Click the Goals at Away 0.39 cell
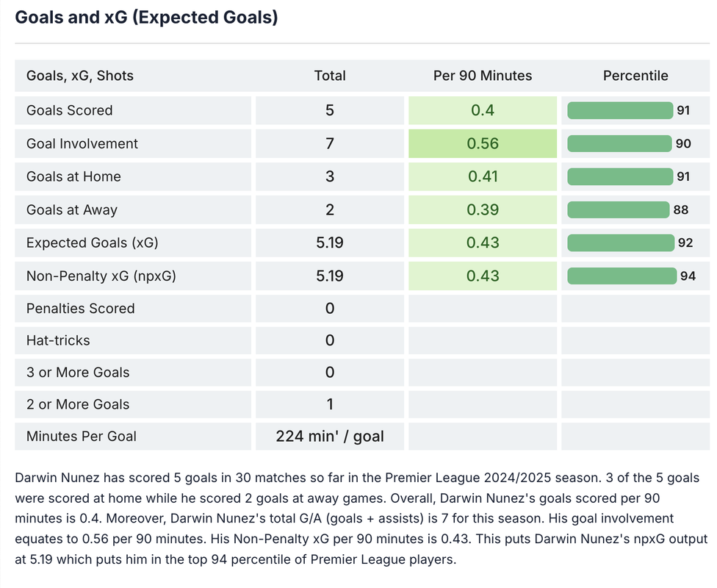This screenshot has height=588, width=717. pos(483,210)
